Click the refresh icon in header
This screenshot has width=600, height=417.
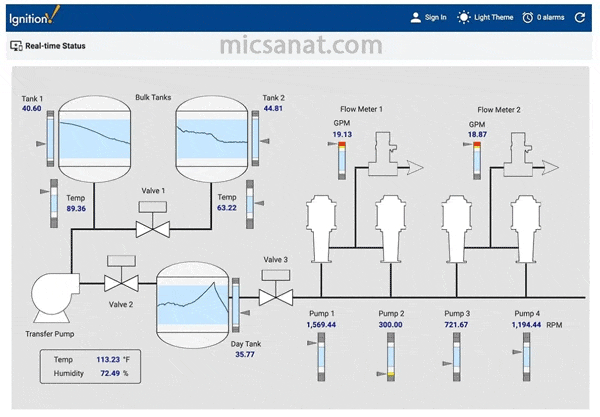pyautogui.click(x=580, y=17)
